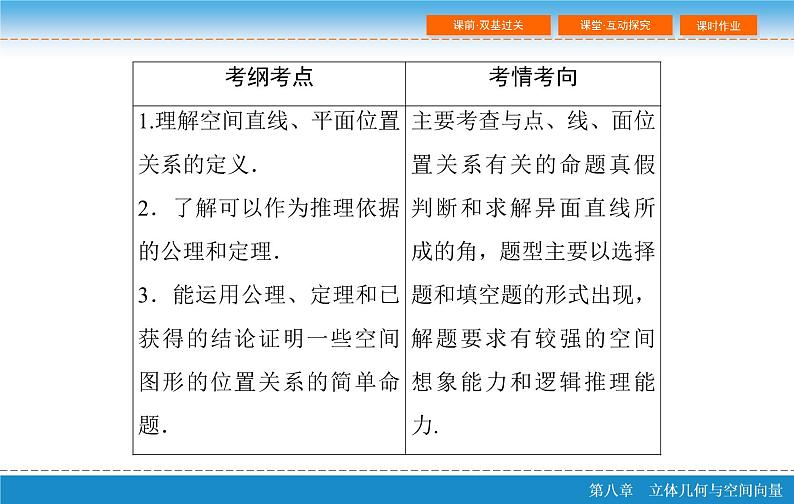Image resolution: width=794 pixels, height=504 pixels.
Task: Click the footer title 立体几何与空间向量
Action: [x=716, y=490]
